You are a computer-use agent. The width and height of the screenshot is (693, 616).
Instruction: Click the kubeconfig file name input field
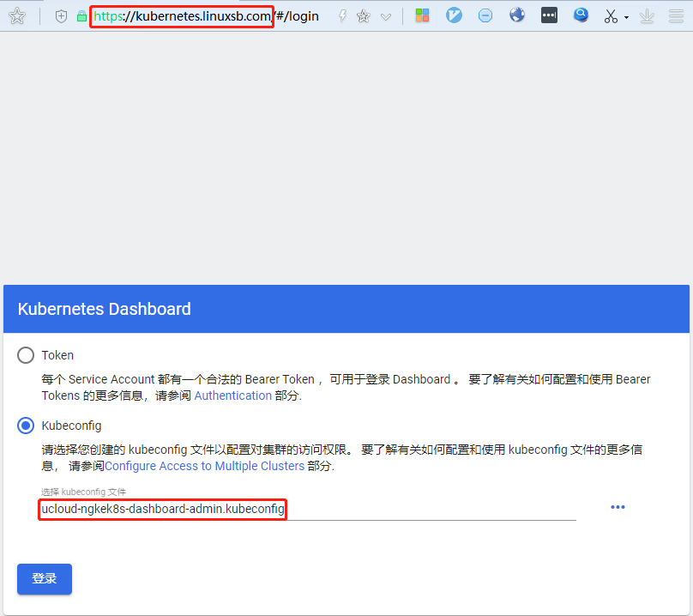307,510
